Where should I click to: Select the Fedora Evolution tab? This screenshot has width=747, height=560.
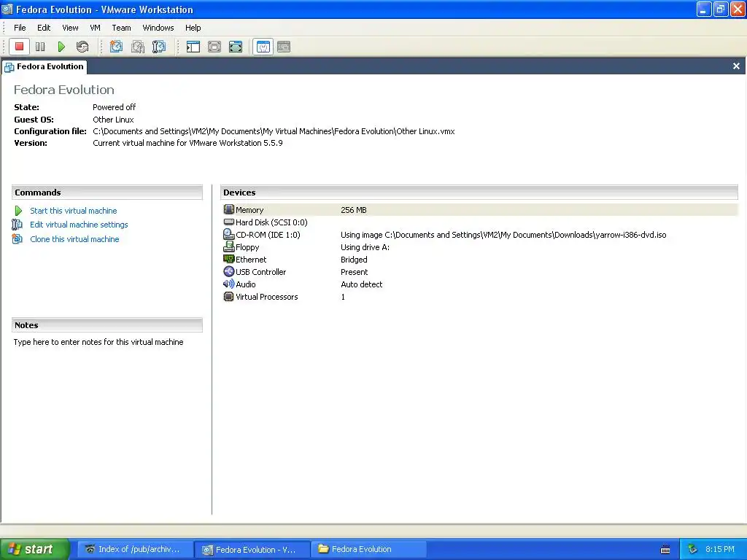coord(44,66)
